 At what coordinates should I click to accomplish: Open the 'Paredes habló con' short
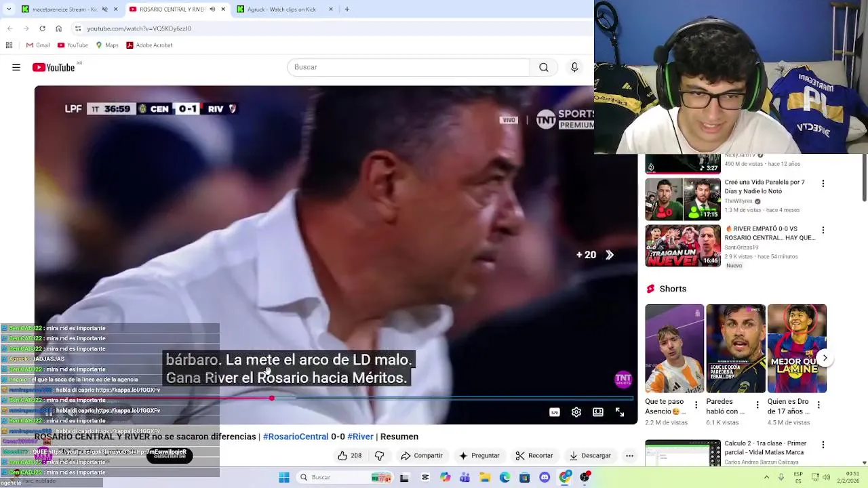point(735,348)
